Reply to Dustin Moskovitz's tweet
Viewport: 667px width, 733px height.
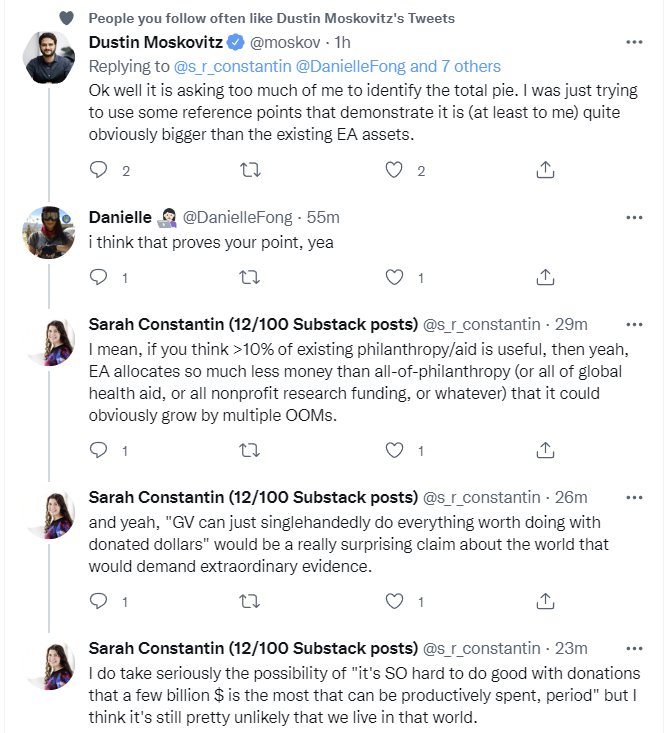click(98, 170)
